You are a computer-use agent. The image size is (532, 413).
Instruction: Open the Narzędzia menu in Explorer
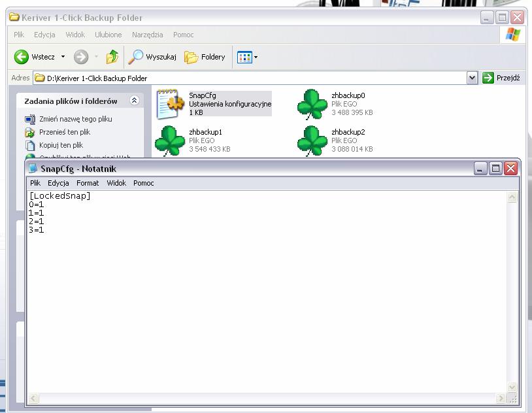pyautogui.click(x=147, y=35)
